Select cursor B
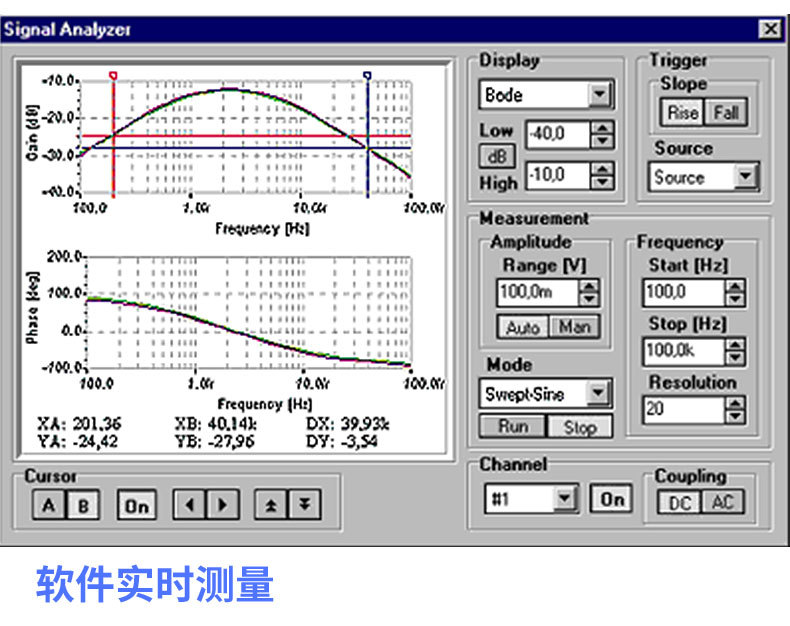The height and width of the screenshot is (626, 790). point(83,505)
